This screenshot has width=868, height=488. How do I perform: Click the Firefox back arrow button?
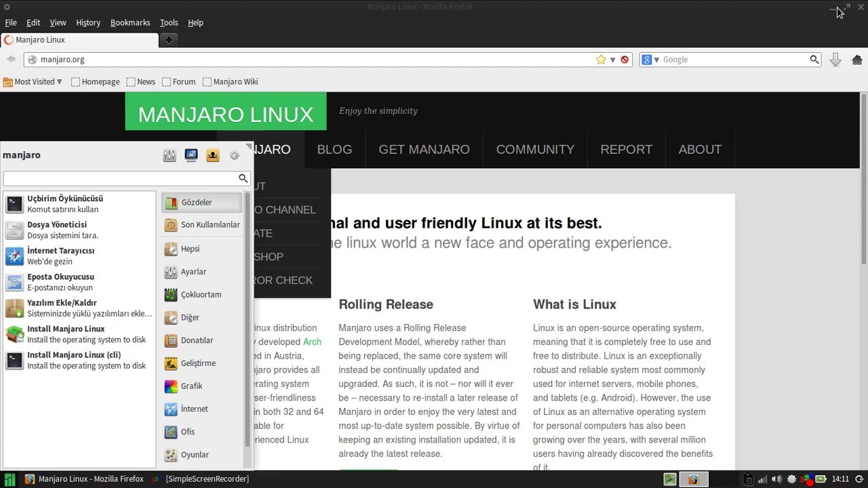pos(11,60)
